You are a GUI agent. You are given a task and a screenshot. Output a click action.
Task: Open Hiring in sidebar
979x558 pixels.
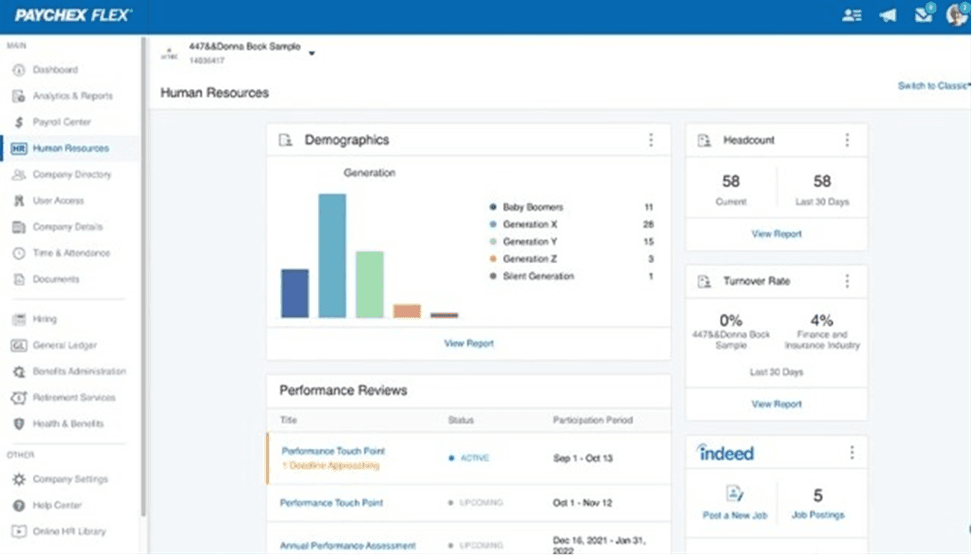click(x=44, y=320)
